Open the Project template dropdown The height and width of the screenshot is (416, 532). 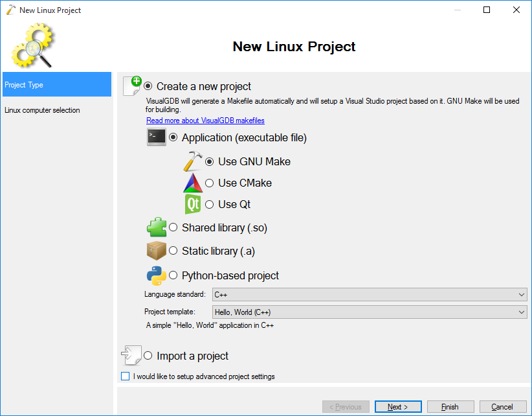370,312
